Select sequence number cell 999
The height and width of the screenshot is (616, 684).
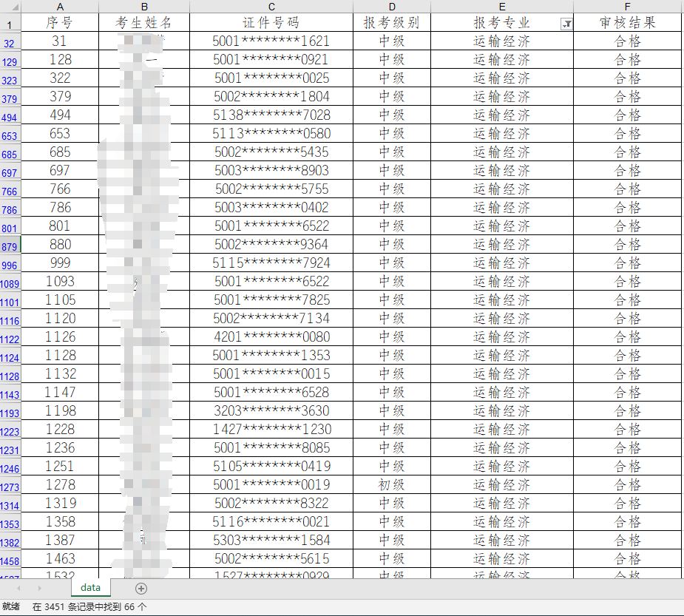click(x=60, y=263)
